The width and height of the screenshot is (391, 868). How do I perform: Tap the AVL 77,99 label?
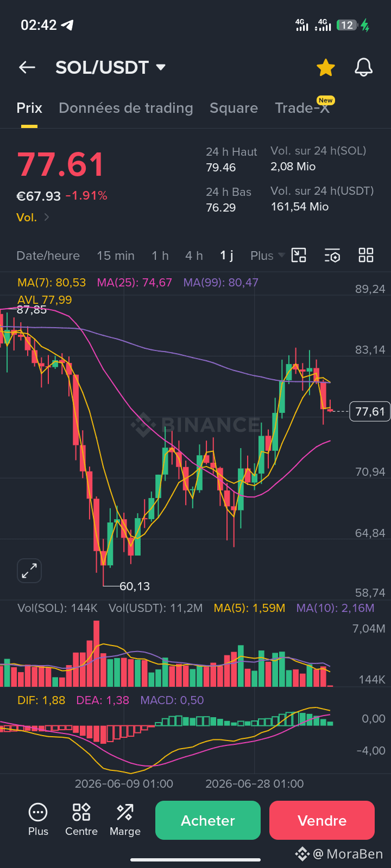click(45, 299)
